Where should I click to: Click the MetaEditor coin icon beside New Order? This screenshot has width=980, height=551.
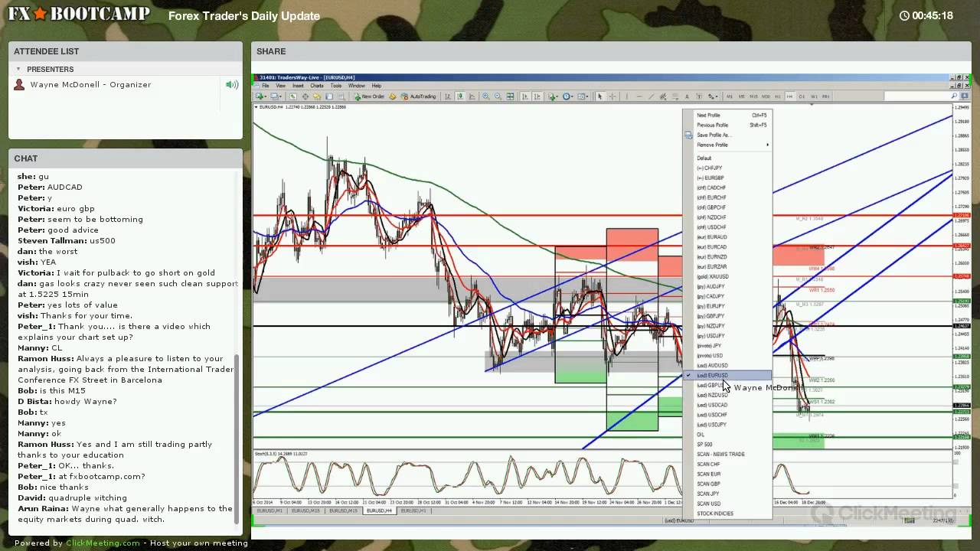pos(392,96)
